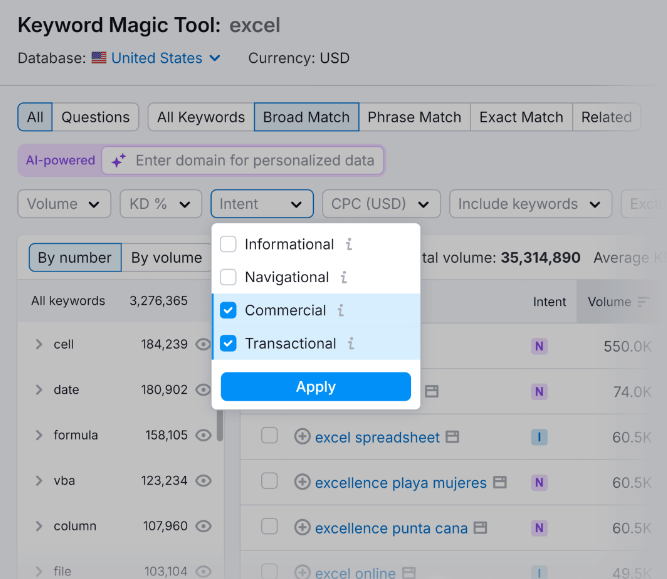Click the add icon beside excel spreadsheet

point(302,437)
